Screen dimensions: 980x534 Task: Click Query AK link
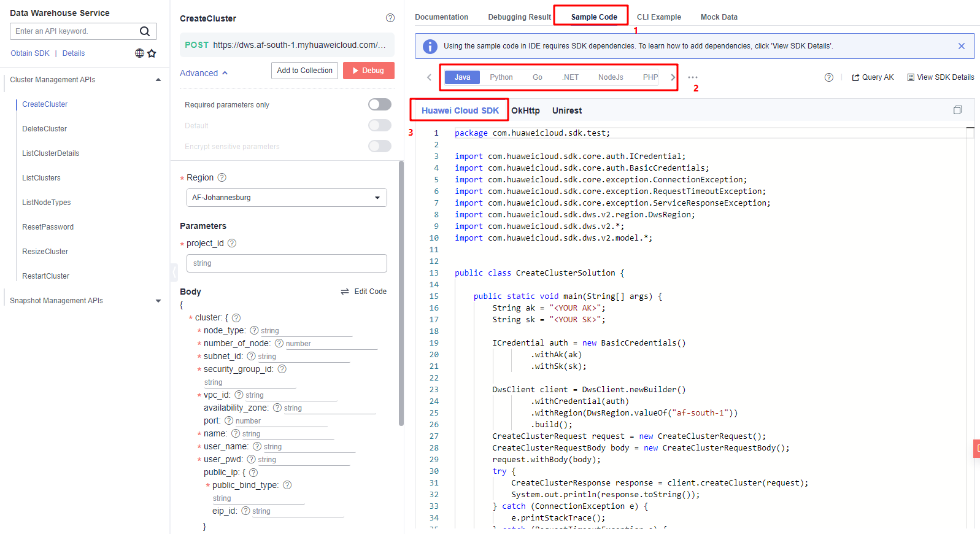(x=873, y=77)
